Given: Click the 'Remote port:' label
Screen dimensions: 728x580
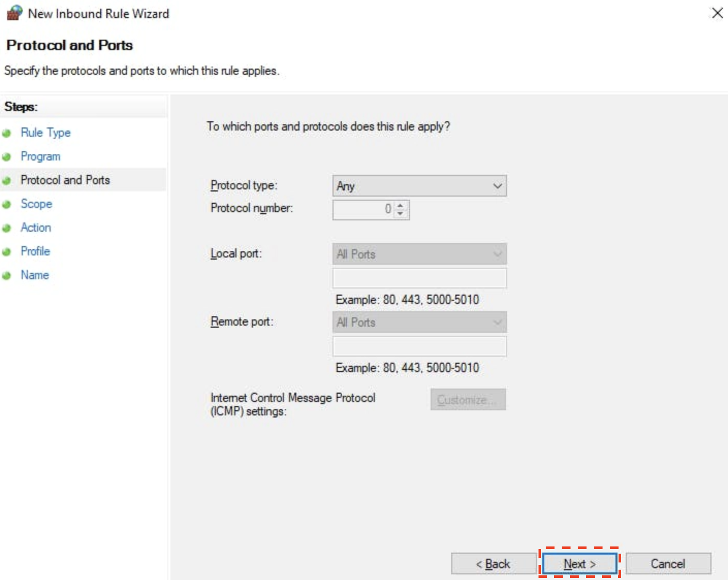Looking at the screenshot, I should pyautogui.click(x=242, y=321).
